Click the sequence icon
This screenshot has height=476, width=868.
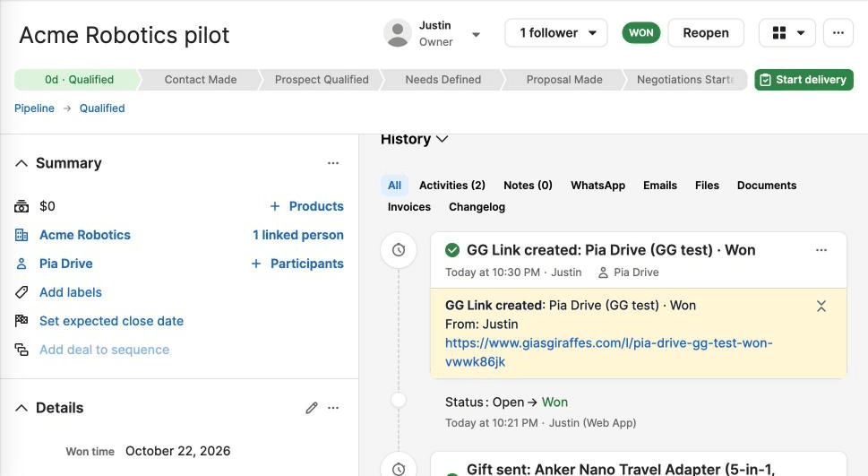21,351
